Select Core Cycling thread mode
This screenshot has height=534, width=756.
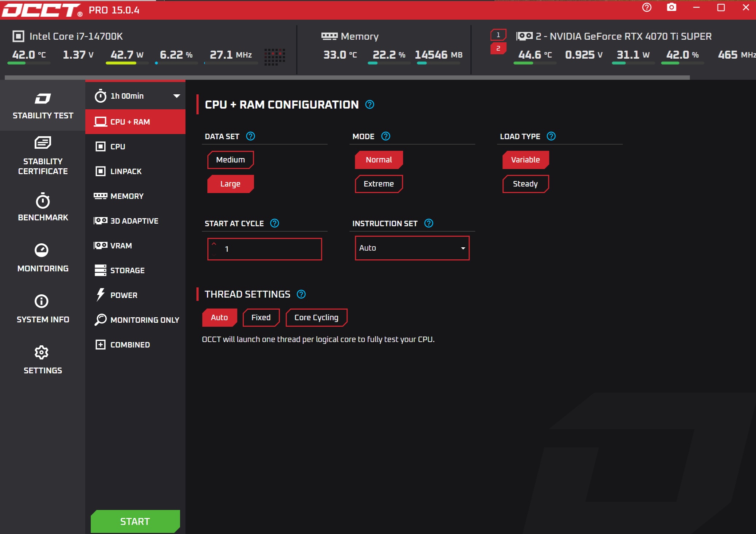(316, 317)
